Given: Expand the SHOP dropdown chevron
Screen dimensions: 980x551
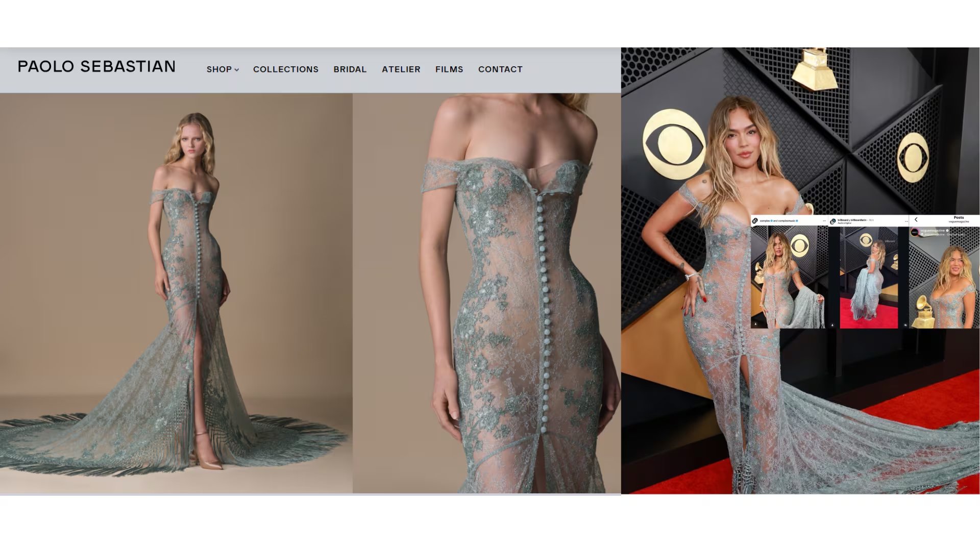Looking at the screenshot, I should coord(237,70).
